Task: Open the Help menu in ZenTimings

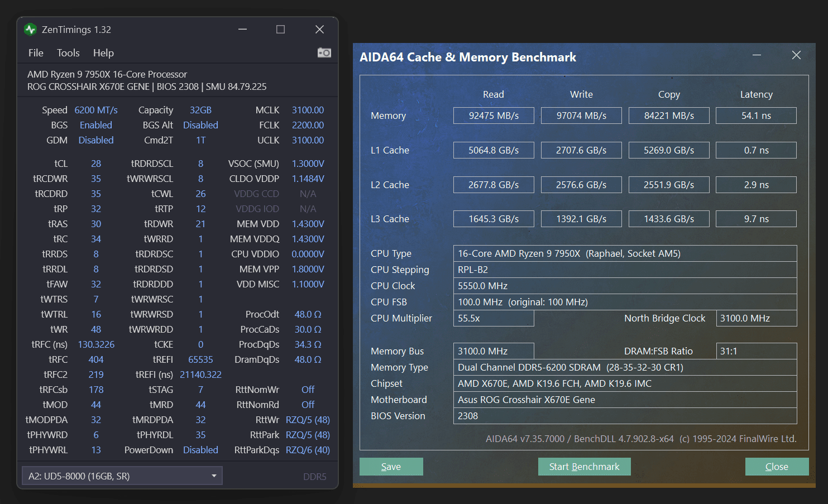Action: (x=103, y=53)
